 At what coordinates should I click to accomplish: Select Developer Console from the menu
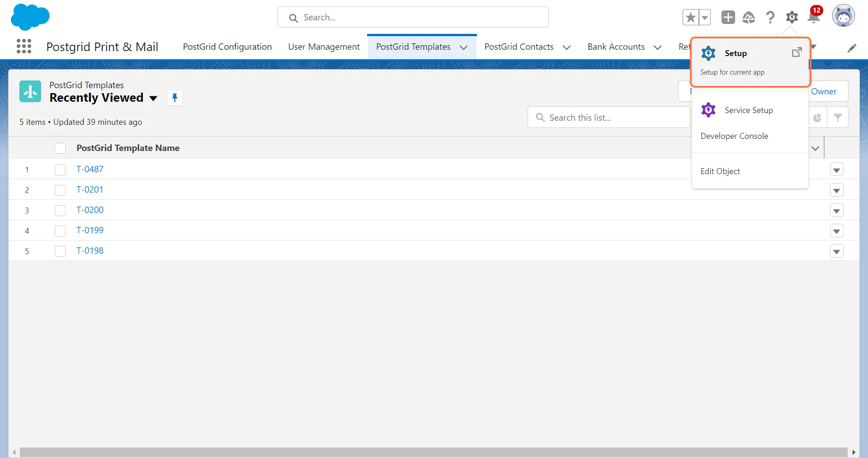coord(734,136)
